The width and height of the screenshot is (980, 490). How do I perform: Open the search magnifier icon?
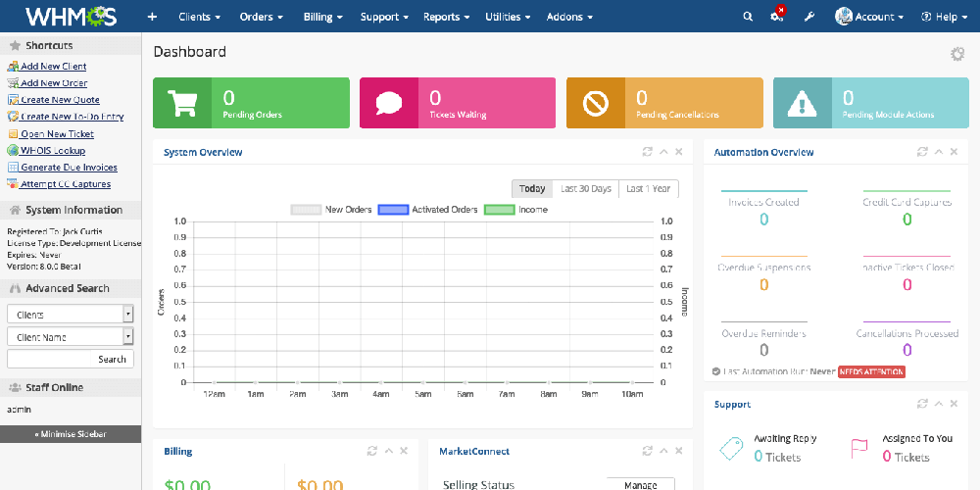[748, 17]
